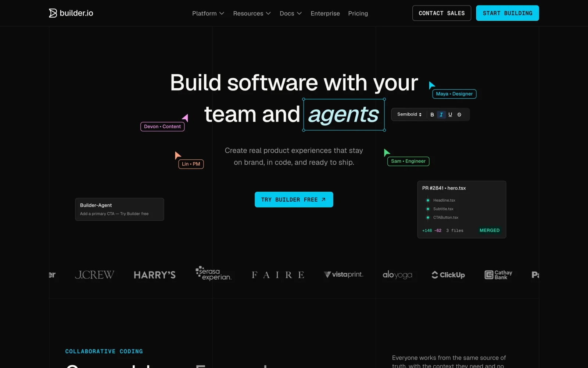Image resolution: width=588 pixels, height=368 pixels.
Task: Open the Docs dropdown
Action: pos(290,13)
